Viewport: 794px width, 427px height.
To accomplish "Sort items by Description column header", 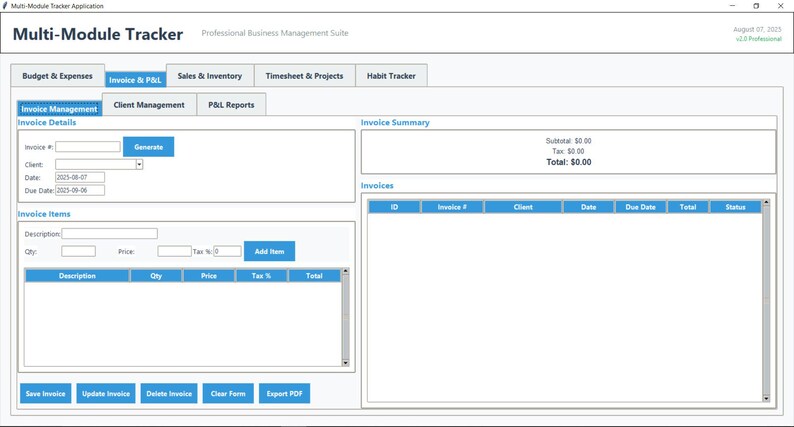I will [x=77, y=276].
